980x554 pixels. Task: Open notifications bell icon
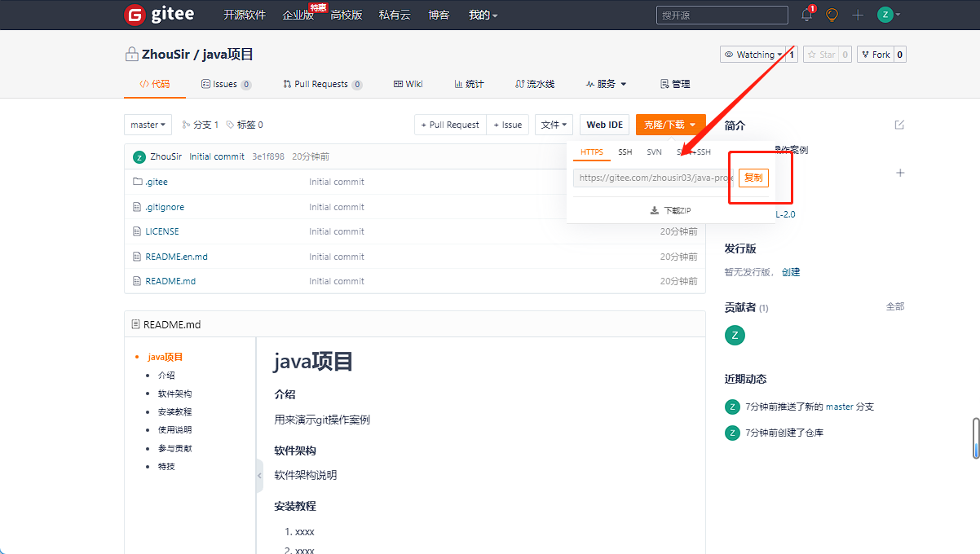tap(807, 15)
